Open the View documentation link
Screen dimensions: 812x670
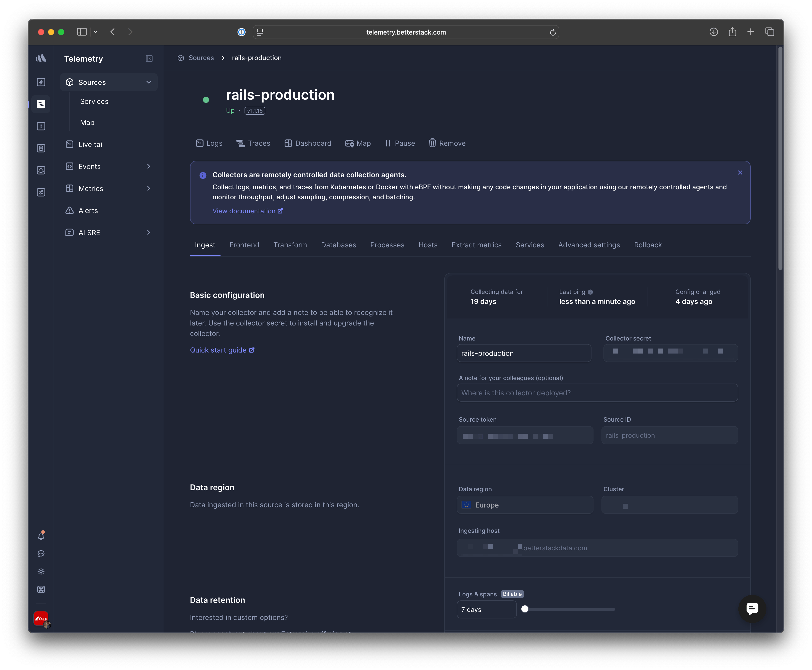(x=247, y=211)
